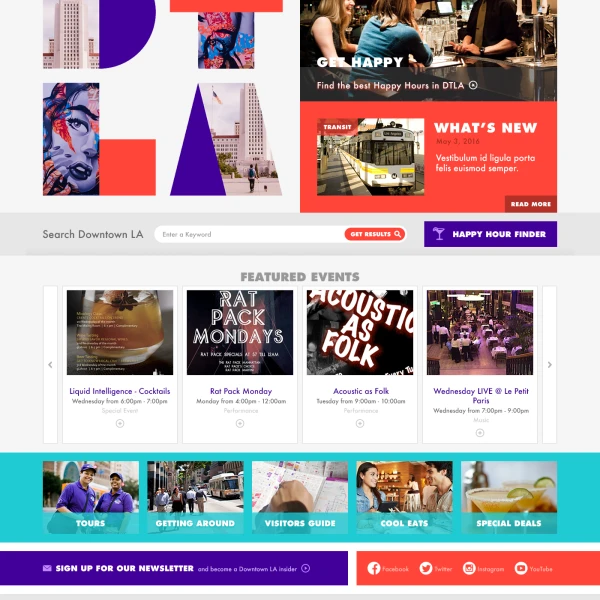Expand Acoustic as Folk plus icon

click(x=360, y=423)
